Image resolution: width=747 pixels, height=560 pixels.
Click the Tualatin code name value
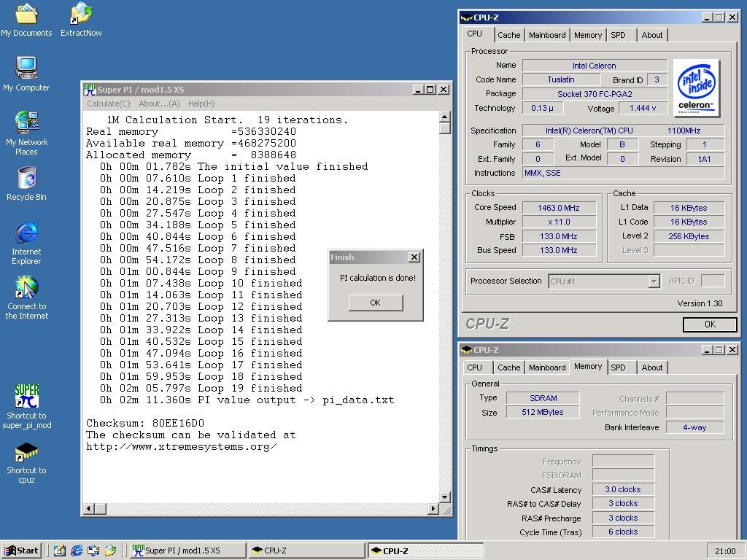pyautogui.click(x=561, y=80)
